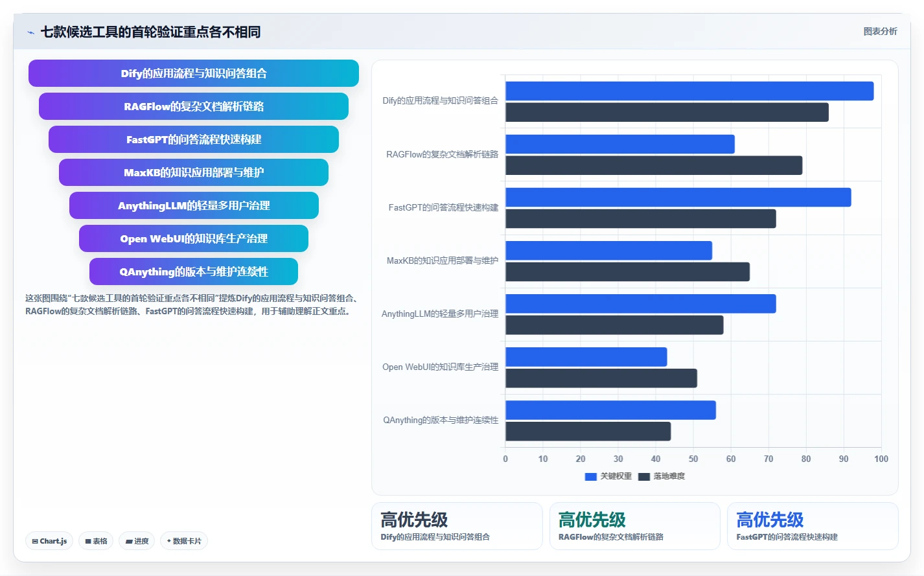Click the chart axis label MaxKB的知识应用部署与维护
924x576 pixels.
443,261
